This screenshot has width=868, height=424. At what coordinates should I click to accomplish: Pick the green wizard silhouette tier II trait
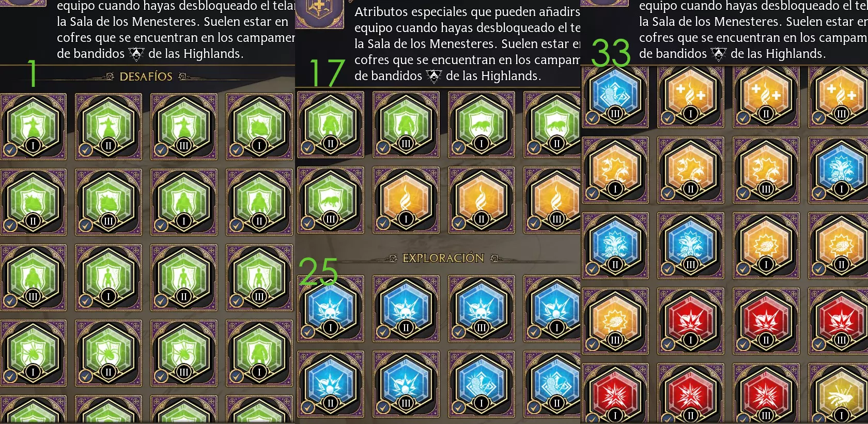109,127
